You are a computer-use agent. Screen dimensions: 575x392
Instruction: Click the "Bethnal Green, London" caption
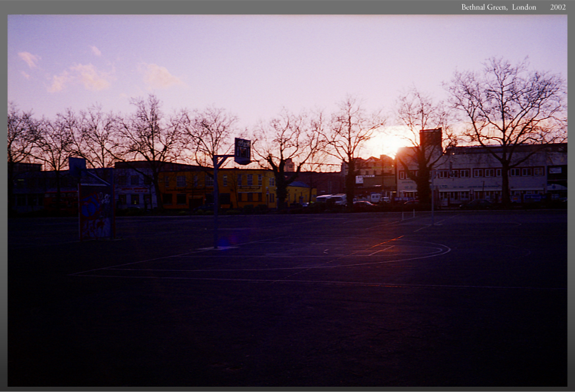click(499, 7)
